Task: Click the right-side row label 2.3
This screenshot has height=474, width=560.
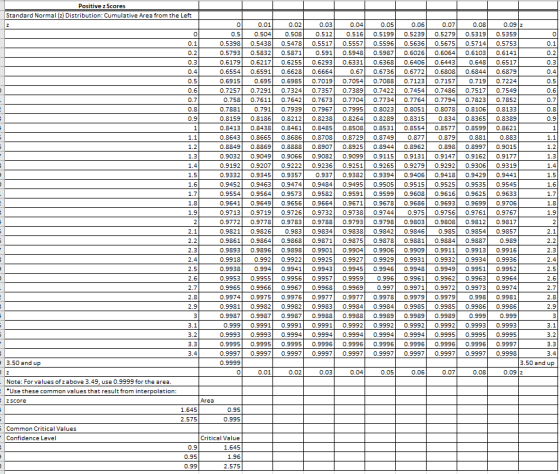Action: [x=537, y=250]
